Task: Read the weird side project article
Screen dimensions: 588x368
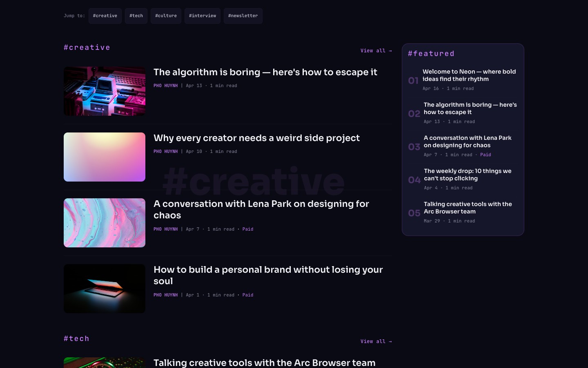Action: click(256, 138)
